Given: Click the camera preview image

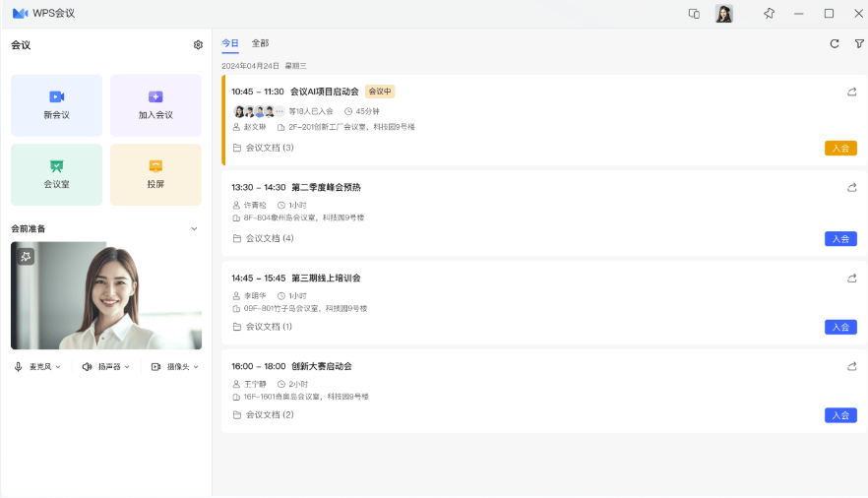Looking at the screenshot, I should (x=106, y=295).
